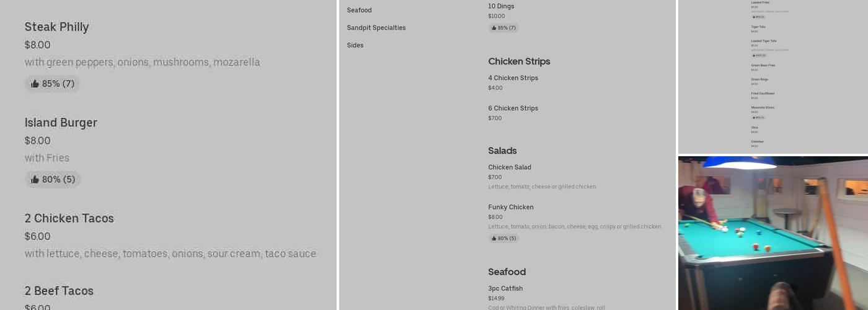Jump to Seafood in the category sidebar
This screenshot has width=868, height=310.
click(x=360, y=11)
